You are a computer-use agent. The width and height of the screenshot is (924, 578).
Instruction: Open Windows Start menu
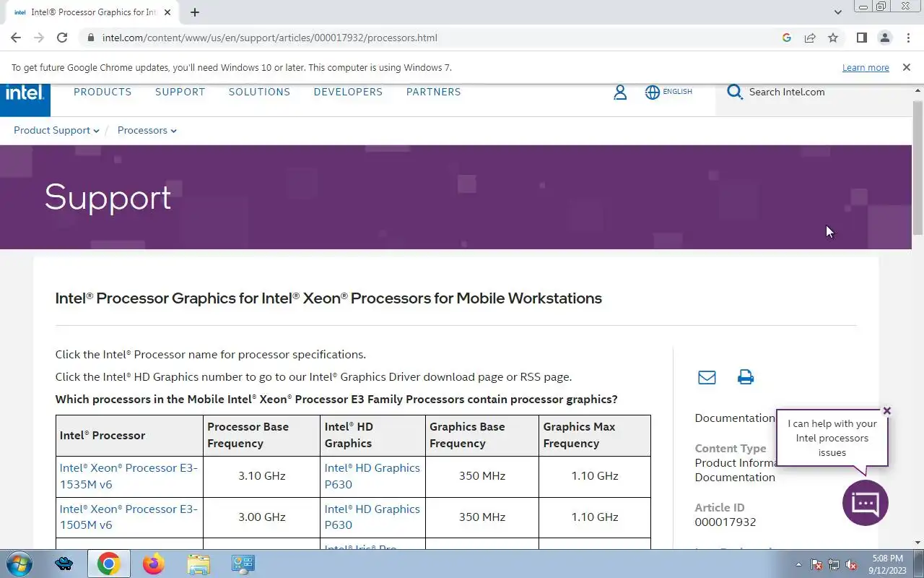pos(19,564)
